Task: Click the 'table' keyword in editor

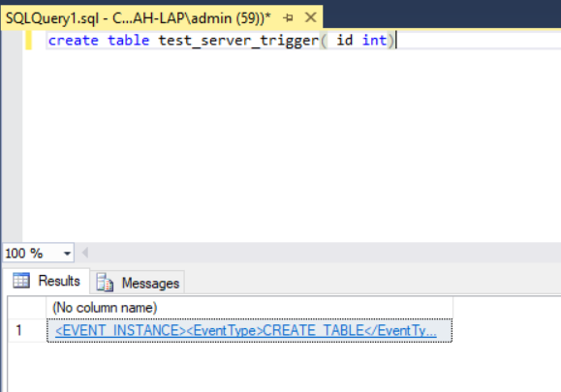Action: click(129, 40)
